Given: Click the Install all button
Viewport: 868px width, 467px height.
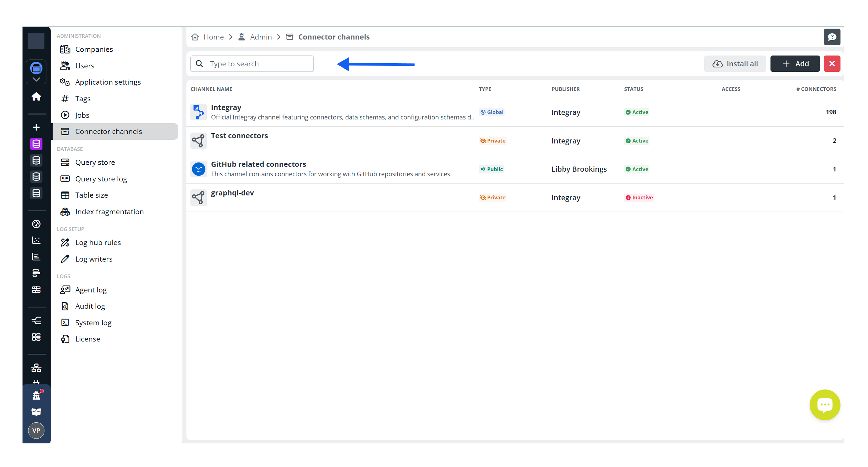Looking at the screenshot, I should coord(735,63).
